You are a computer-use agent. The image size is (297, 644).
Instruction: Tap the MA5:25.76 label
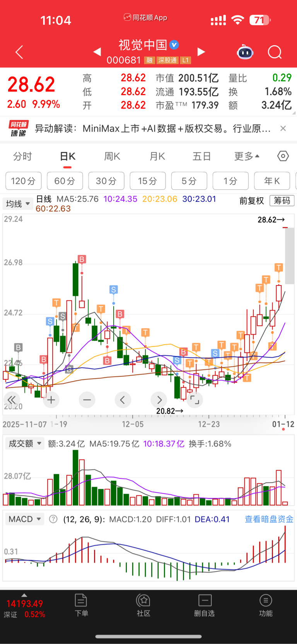(x=77, y=199)
